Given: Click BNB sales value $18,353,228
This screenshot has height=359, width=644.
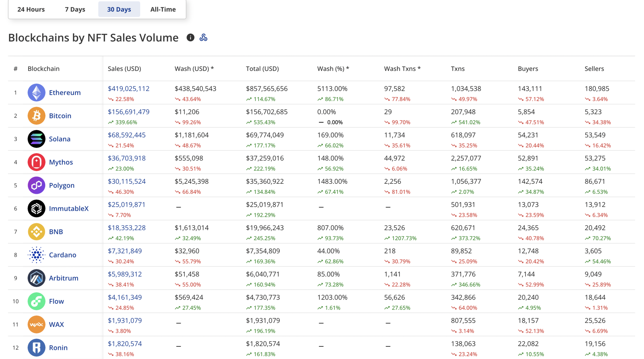Looking at the screenshot, I should (127, 228).
